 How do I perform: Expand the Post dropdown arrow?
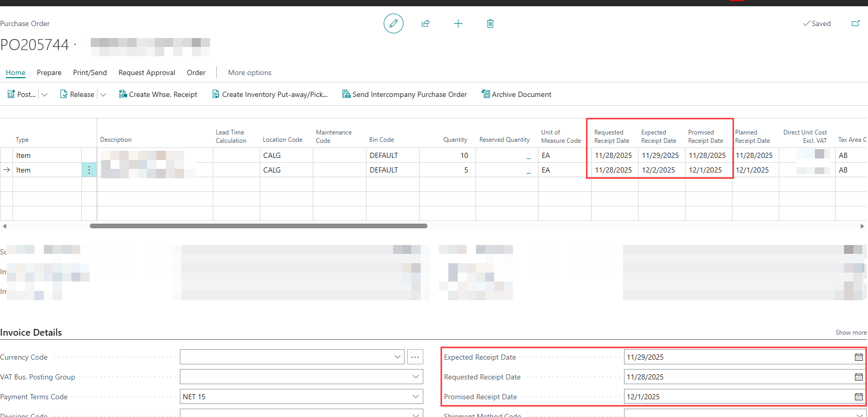pyautogui.click(x=44, y=95)
